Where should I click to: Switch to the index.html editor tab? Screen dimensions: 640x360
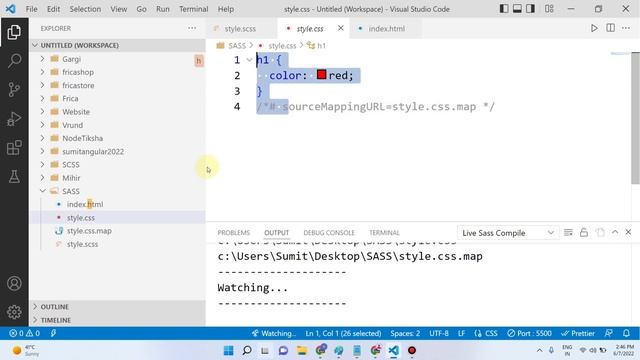tap(387, 29)
